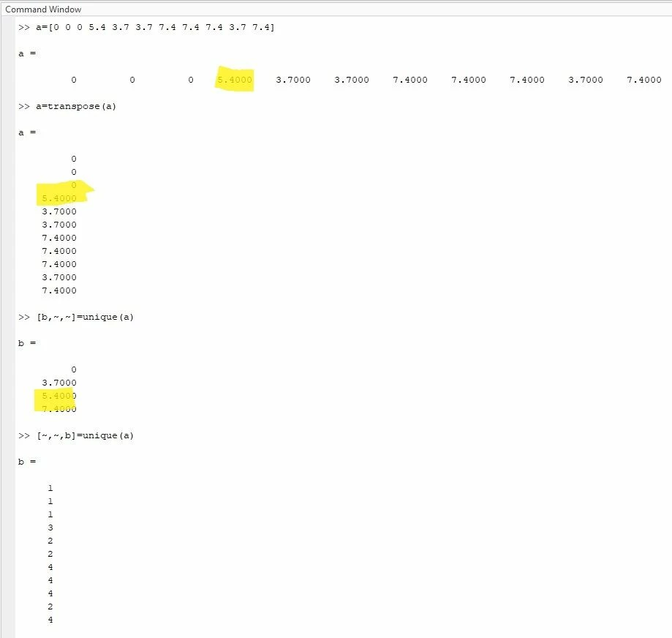Viewport: 672px width, 638px height.
Task: Click the command a=[0 0 0 5.4 3.7 ...] line
Action: [x=155, y=28]
